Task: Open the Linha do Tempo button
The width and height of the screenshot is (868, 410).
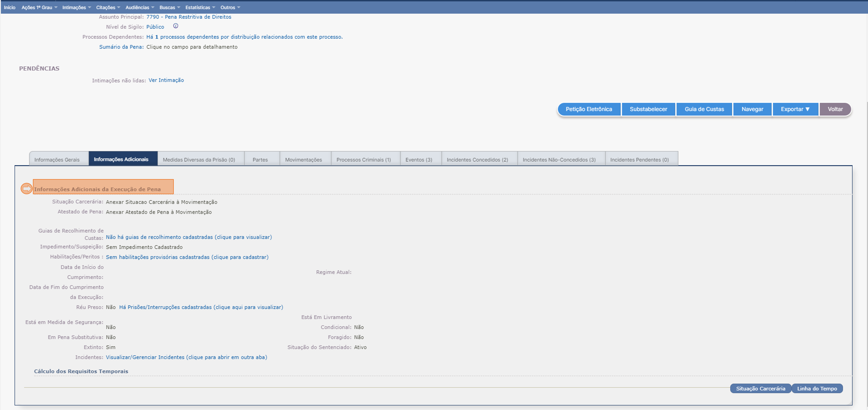Action: pyautogui.click(x=817, y=388)
